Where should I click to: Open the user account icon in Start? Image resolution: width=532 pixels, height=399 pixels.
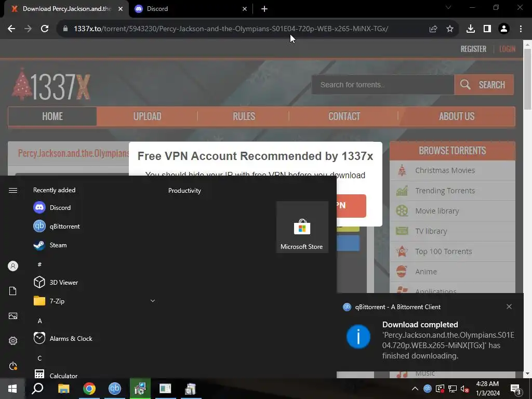pos(13,266)
